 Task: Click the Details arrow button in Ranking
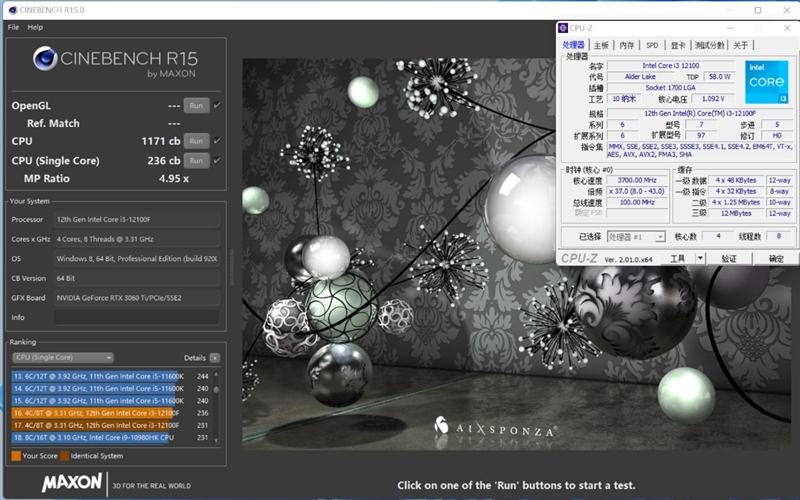pos(215,357)
